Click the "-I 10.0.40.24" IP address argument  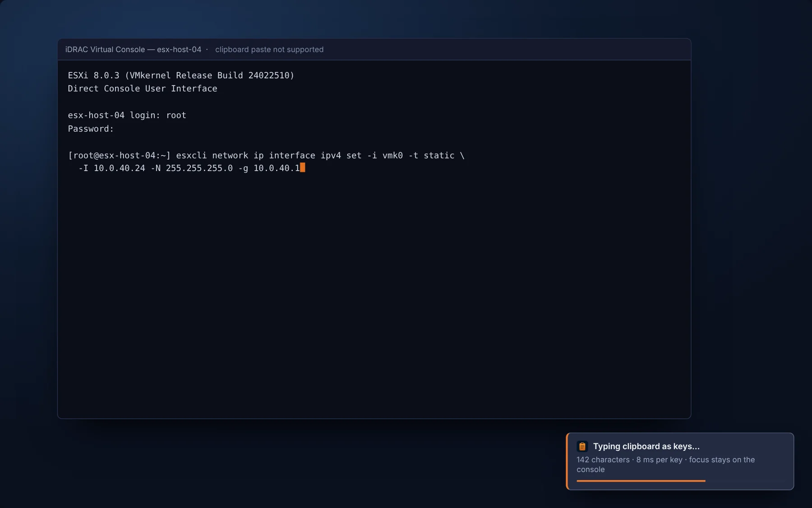point(112,168)
